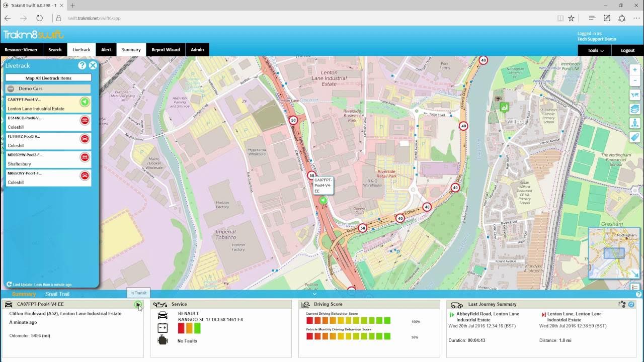Switch to Snail Trail tab
This screenshot has height=362, width=644.
coord(57,294)
